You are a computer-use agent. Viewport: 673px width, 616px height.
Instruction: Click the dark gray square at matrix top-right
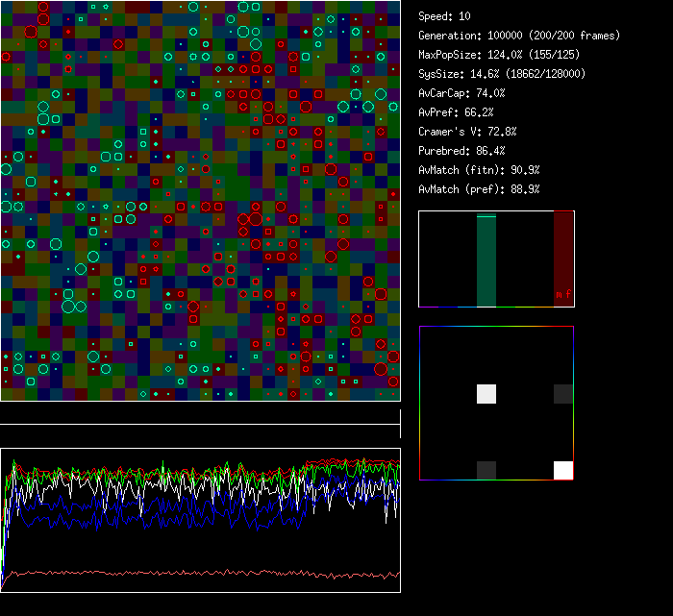(x=563, y=394)
